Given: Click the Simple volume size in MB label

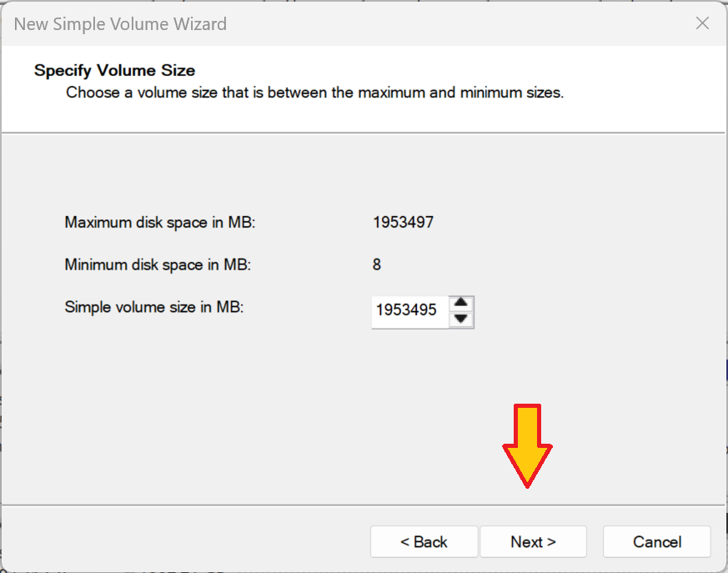Looking at the screenshot, I should click(153, 307).
